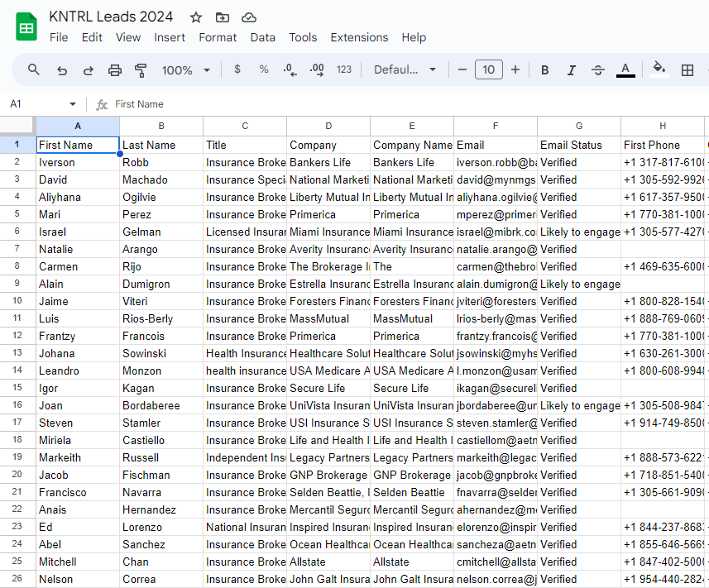The width and height of the screenshot is (709, 588).
Task: Activate the paint format tool
Action: click(x=141, y=70)
